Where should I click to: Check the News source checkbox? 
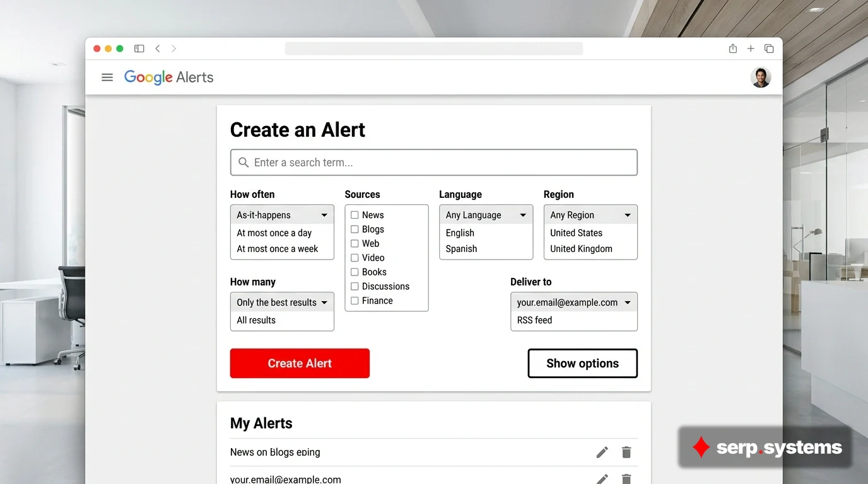tap(355, 215)
